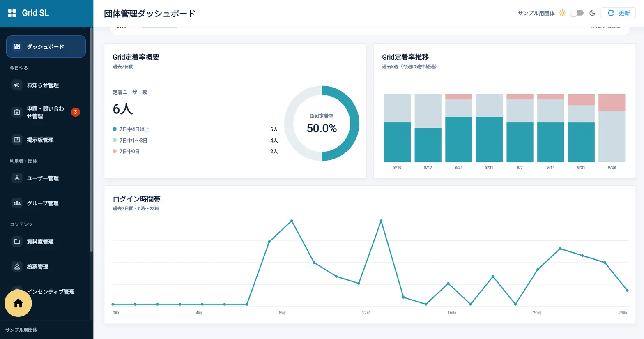
Task: Click the yellow home floating button
Action: (x=18, y=303)
